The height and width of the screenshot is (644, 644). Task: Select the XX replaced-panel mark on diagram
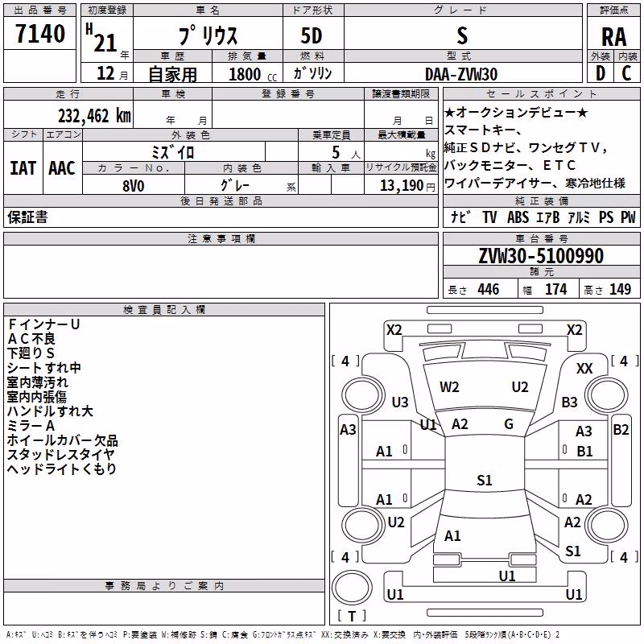[584, 369]
